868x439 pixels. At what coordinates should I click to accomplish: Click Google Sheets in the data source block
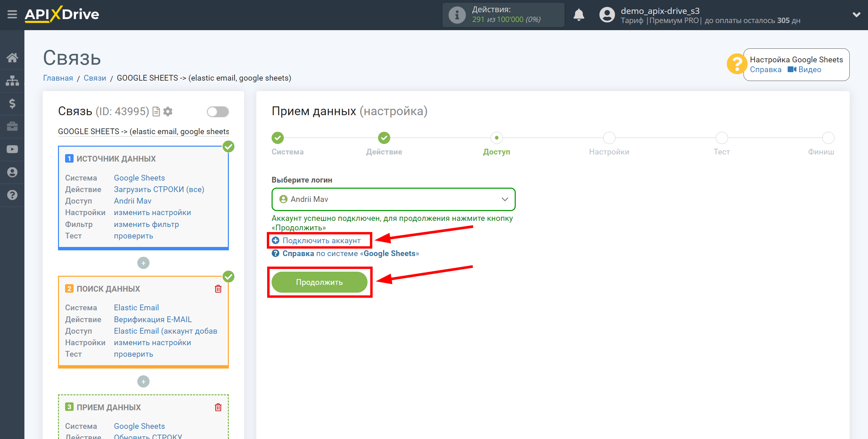click(x=139, y=178)
